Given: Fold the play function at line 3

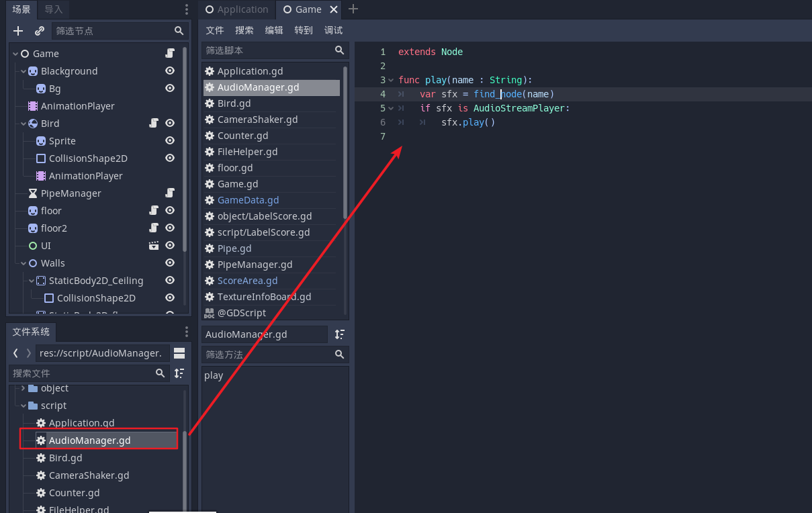Looking at the screenshot, I should 392,80.
